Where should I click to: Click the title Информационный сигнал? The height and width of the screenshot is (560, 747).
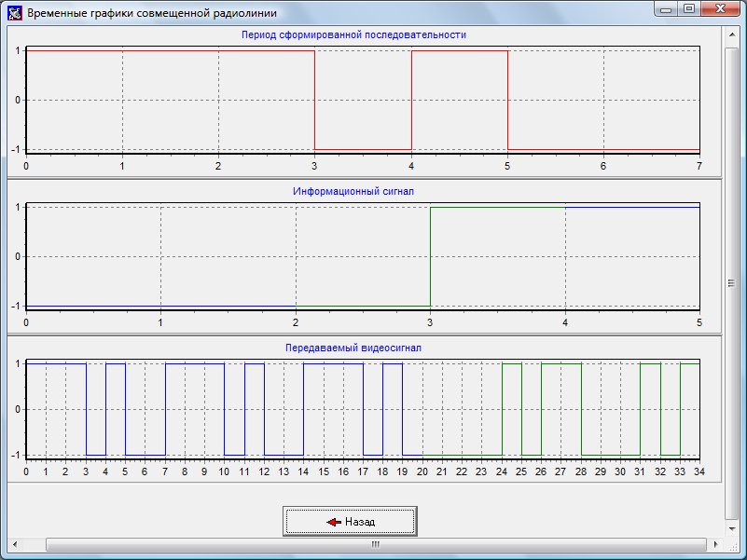(x=353, y=191)
